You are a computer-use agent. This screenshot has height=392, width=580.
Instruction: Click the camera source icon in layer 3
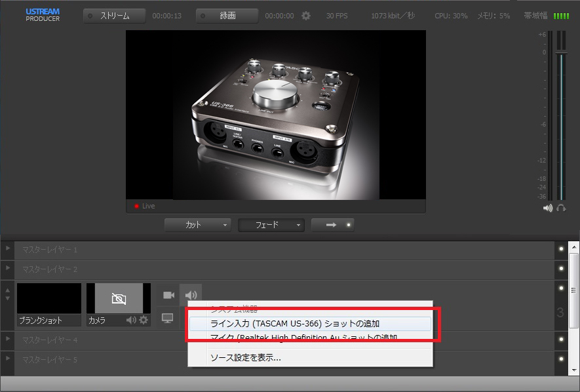tap(168, 295)
